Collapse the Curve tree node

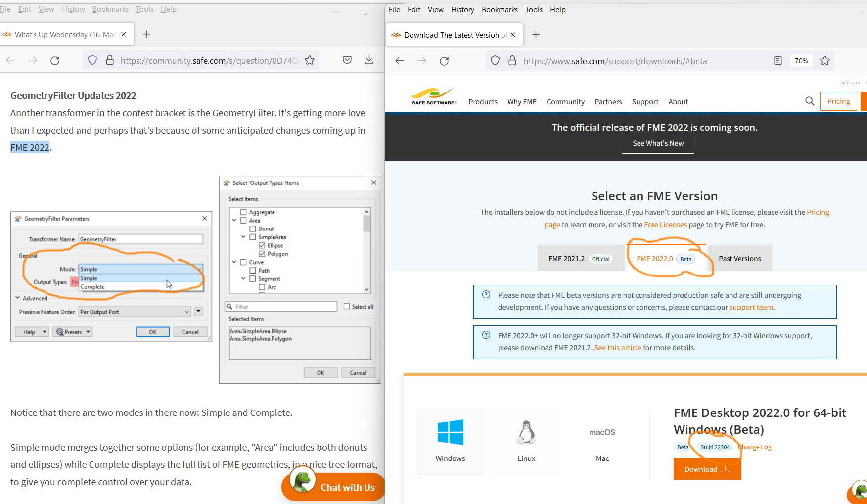pyautogui.click(x=234, y=262)
